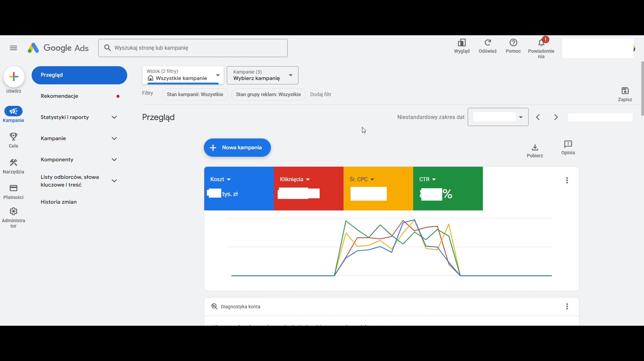Open the Cele trophy section
The height and width of the screenshot is (361, 644).
click(13, 140)
